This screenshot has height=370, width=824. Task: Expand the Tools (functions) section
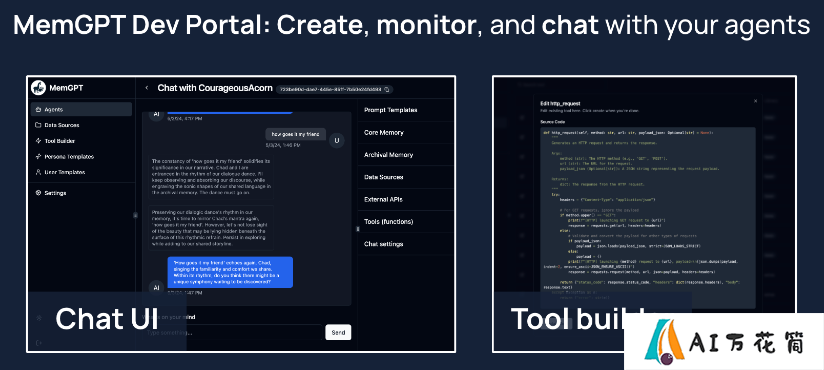click(405, 222)
